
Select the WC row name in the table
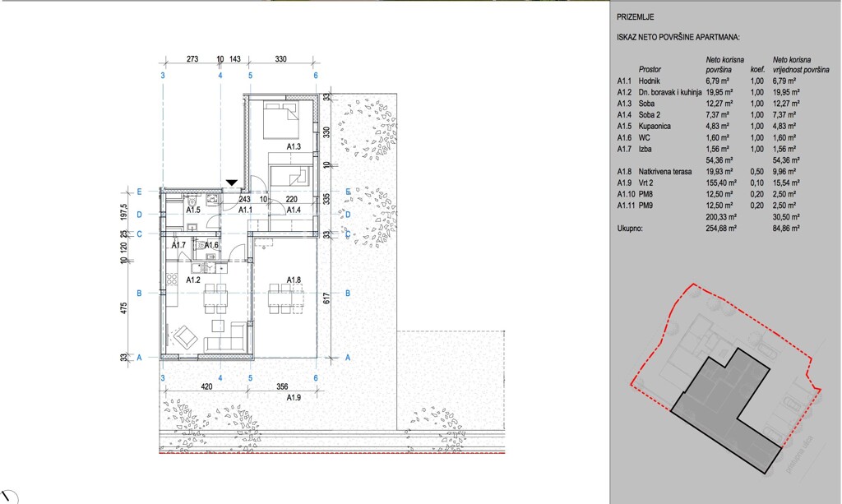pos(644,138)
